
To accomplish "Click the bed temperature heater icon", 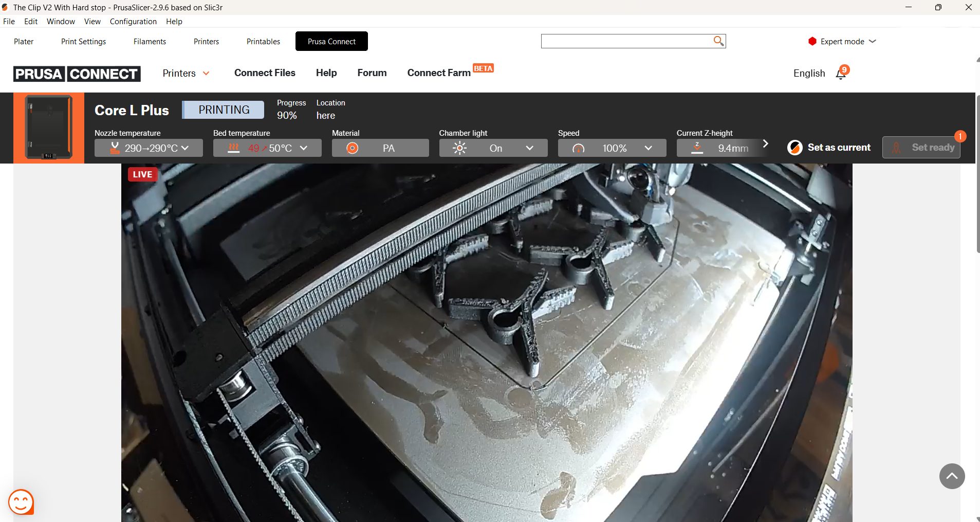I will click(234, 148).
